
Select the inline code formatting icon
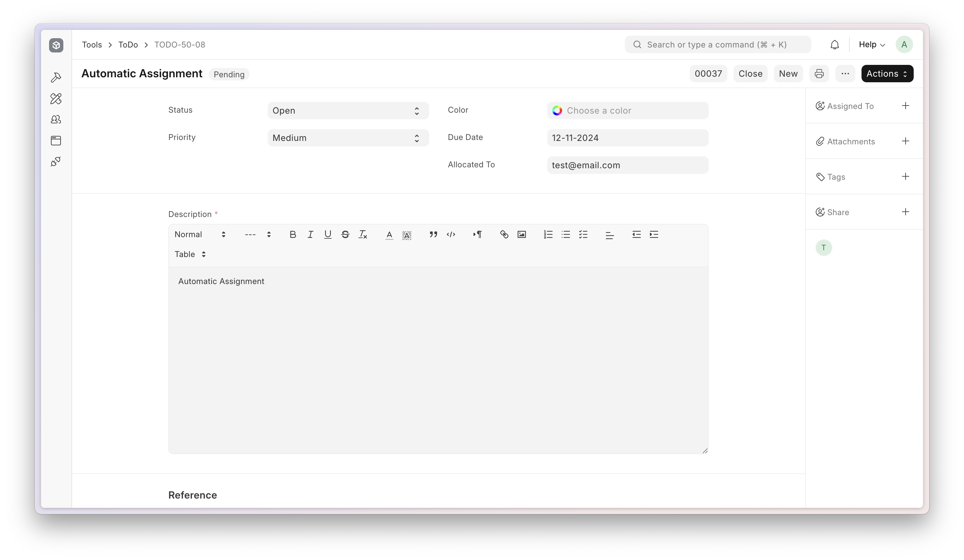click(x=451, y=235)
